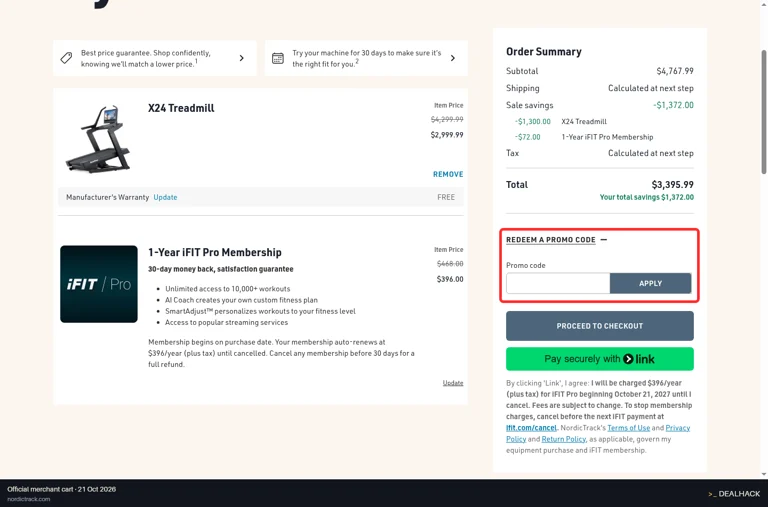Open NordicTrack's Terms of Use

pyautogui.click(x=628, y=428)
